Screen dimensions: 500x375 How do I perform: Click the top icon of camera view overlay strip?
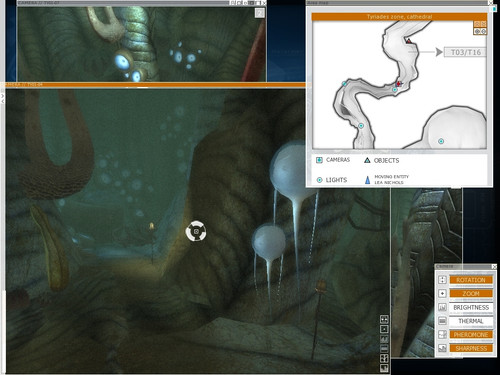[384, 319]
